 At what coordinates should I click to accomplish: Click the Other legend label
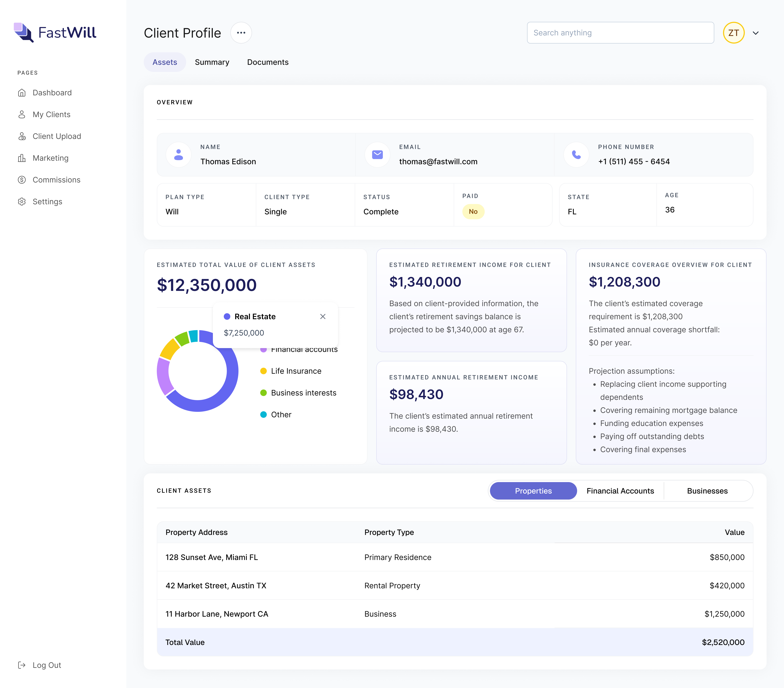tap(281, 414)
